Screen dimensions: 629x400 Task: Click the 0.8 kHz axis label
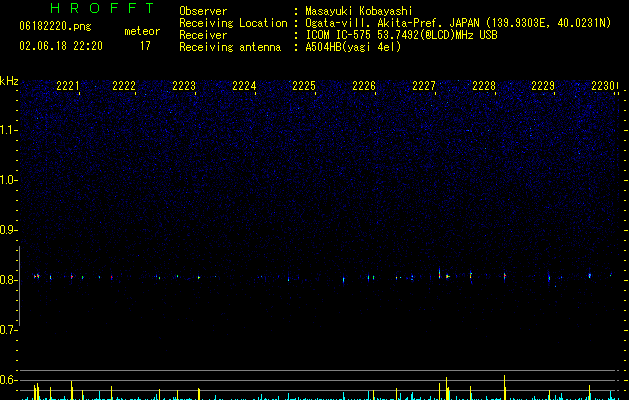[8, 280]
